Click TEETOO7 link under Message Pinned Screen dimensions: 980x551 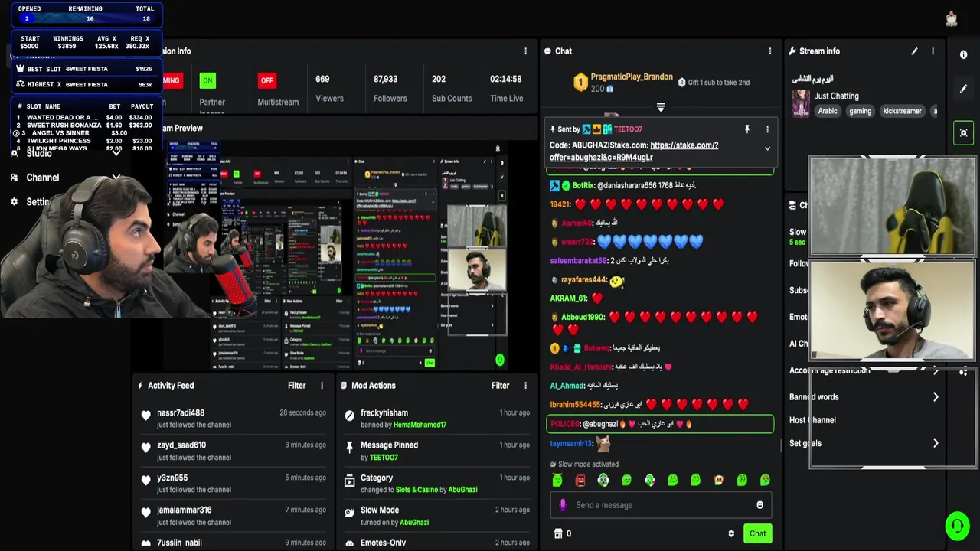pos(384,458)
